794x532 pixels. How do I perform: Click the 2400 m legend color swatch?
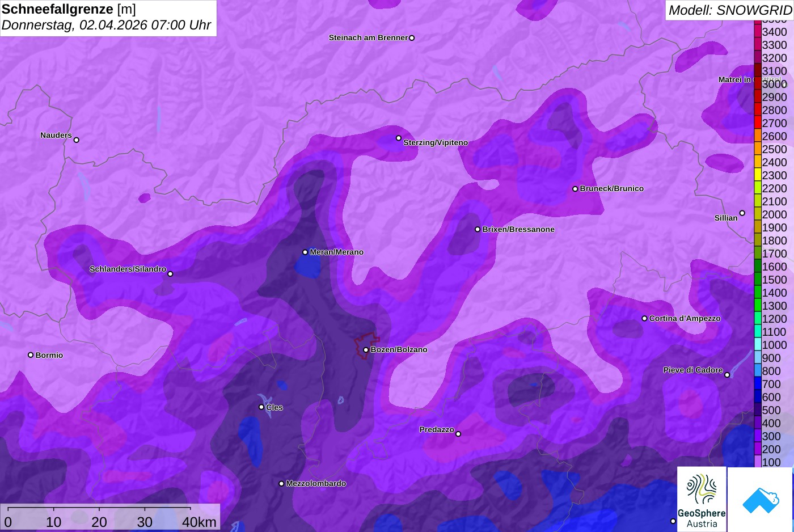tap(757, 162)
